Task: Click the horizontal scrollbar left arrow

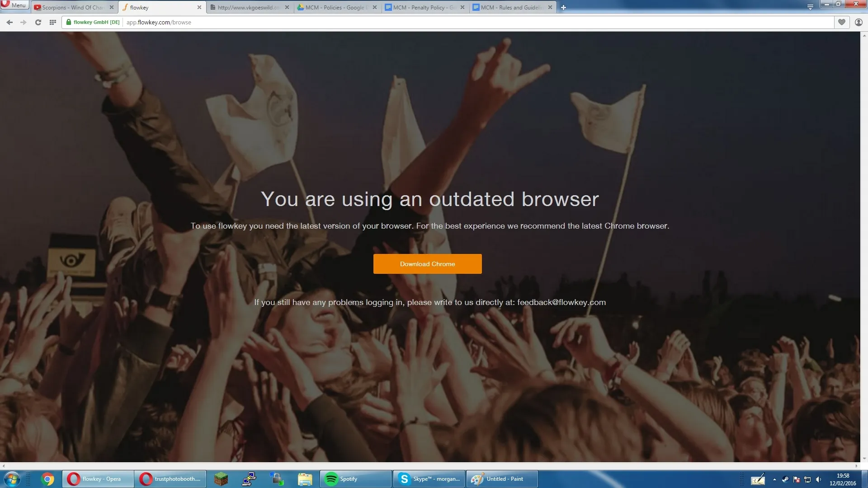Action: point(4,466)
